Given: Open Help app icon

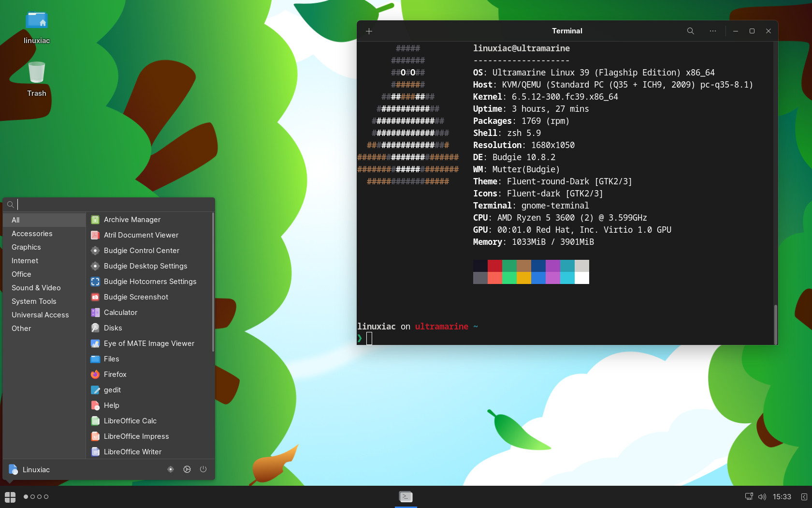Looking at the screenshot, I should pos(95,405).
